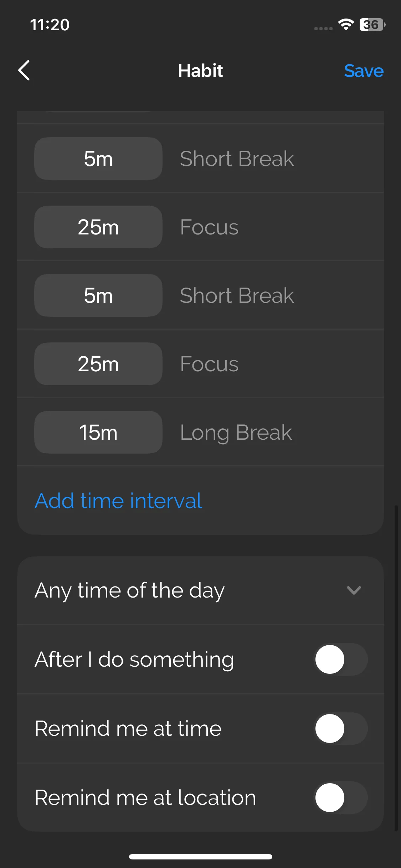Tap the Wi-Fi status icon

click(345, 25)
